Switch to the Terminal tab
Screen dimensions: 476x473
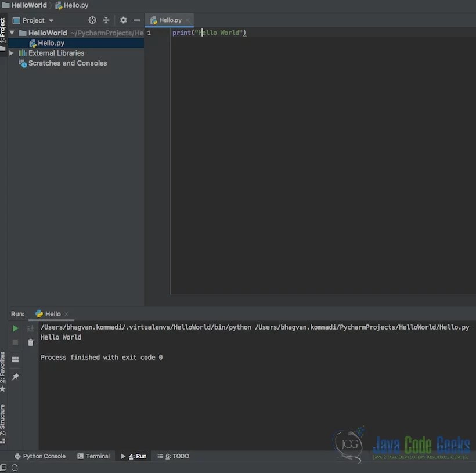point(97,456)
